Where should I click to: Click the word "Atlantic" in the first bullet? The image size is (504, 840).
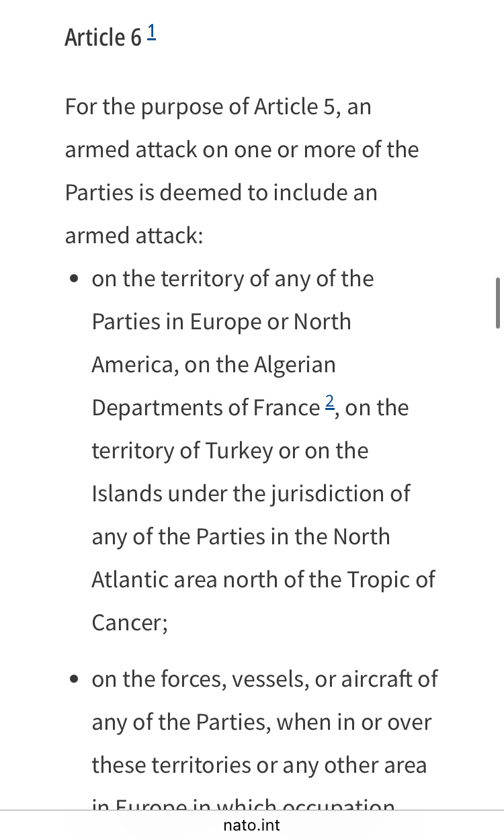pyautogui.click(x=131, y=580)
